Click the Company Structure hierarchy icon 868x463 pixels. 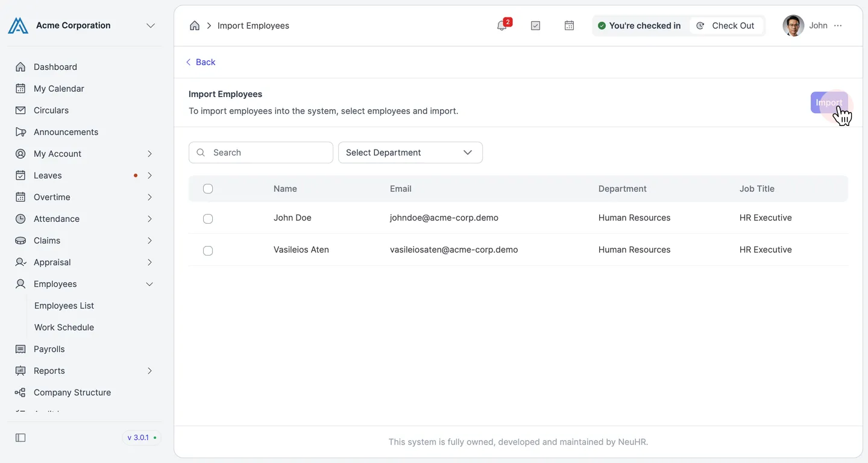(20, 392)
